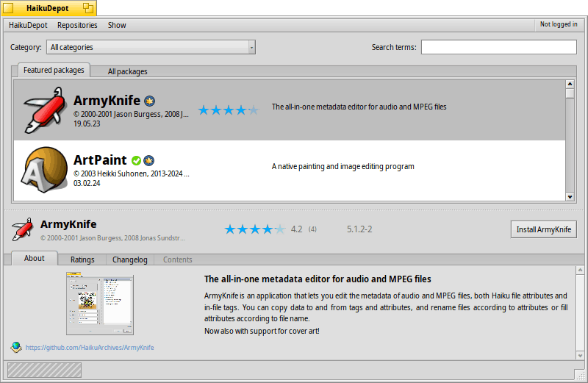Select the ArmyKnife title in package list

point(107,101)
